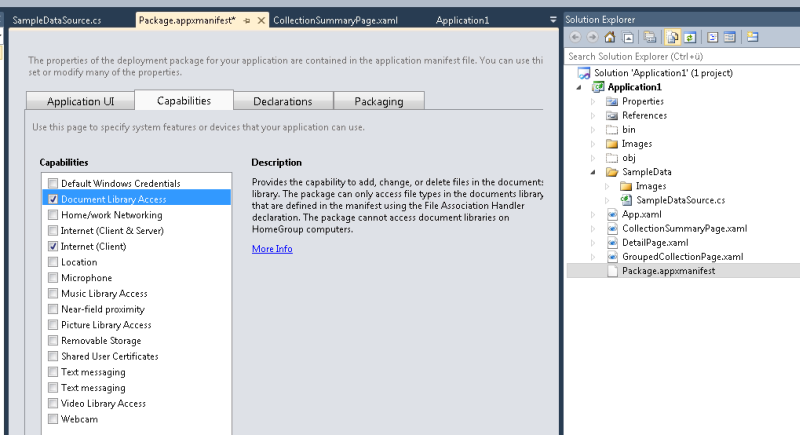This screenshot has height=435, width=800.
Task: Click the Pending Changes Filter toolbar icon
Action: point(628,37)
